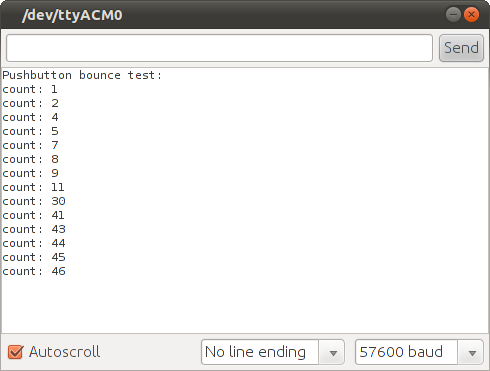Click the Pushbutton bounce test header line

tap(82, 75)
